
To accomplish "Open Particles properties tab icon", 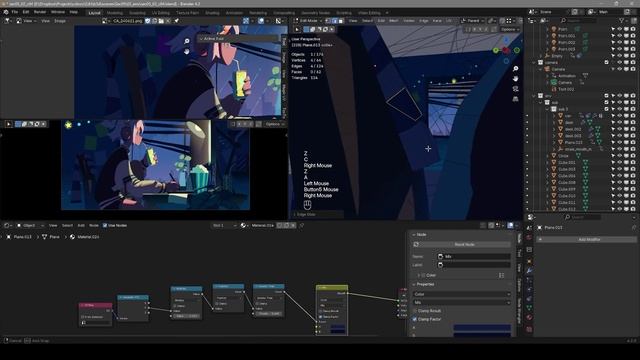I will coord(529,280).
